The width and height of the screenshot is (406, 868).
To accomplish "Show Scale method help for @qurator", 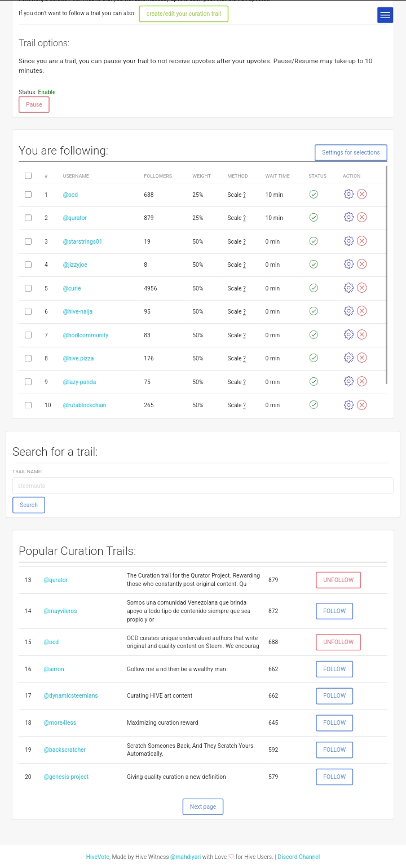I will point(244,218).
